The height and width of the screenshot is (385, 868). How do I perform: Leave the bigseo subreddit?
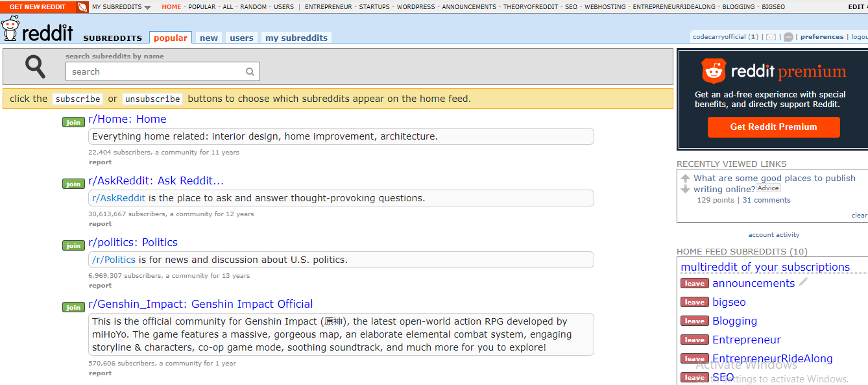click(694, 302)
